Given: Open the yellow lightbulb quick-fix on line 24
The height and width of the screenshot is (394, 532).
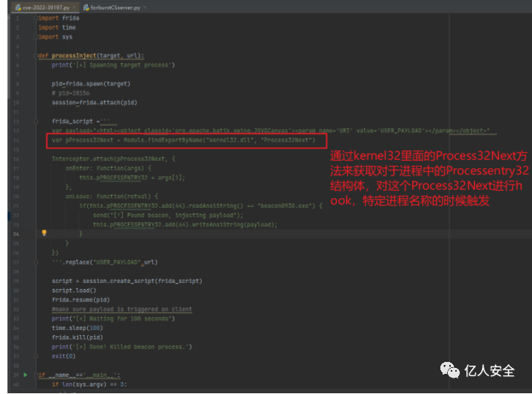Looking at the screenshot, I should (x=44, y=233).
